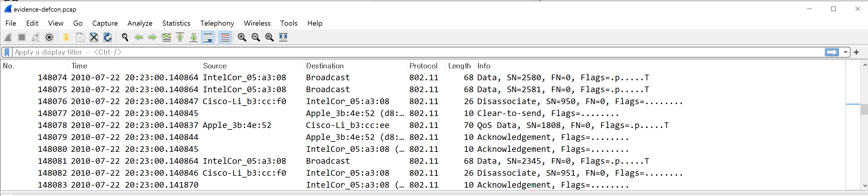The height and width of the screenshot is (196, 868).
Task: Select packet 148075 row
Action: (x=423, y=89)
